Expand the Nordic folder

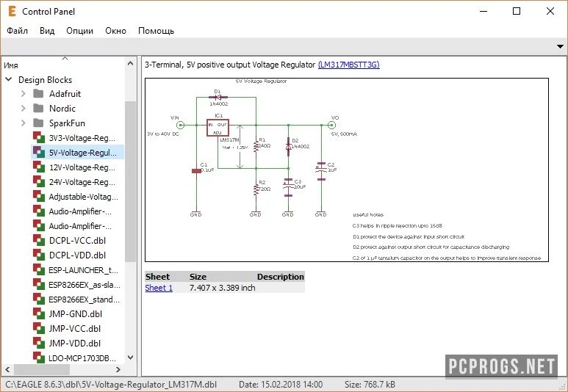(x=24, y=108)
